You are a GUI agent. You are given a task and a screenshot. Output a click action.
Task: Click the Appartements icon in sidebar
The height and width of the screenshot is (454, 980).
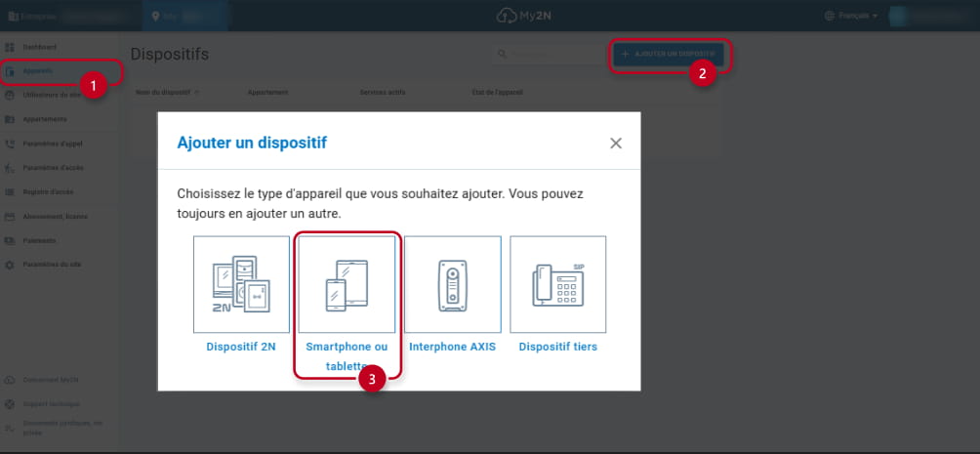click(x=10, y=119)
